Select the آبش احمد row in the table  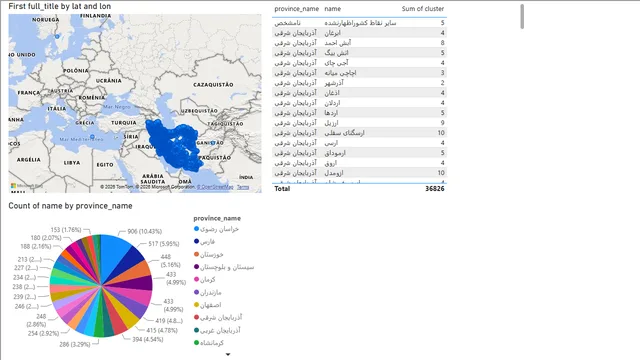pos(359,42)
